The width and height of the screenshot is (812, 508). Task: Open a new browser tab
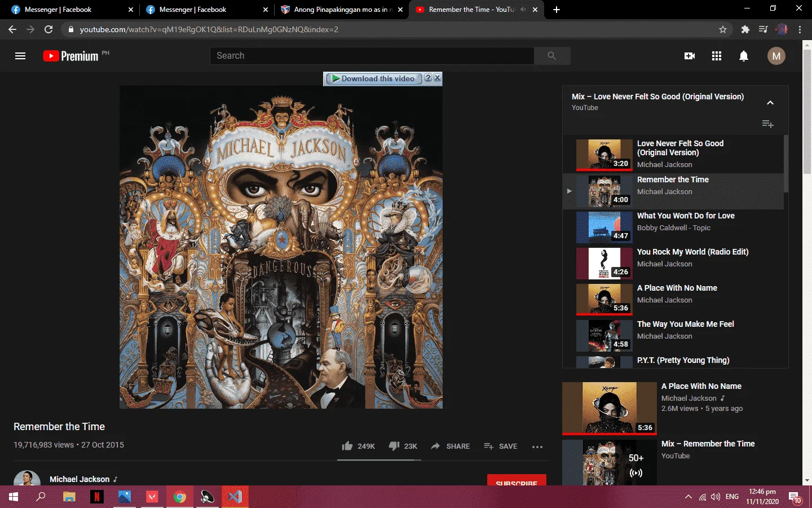click(557, 10)
